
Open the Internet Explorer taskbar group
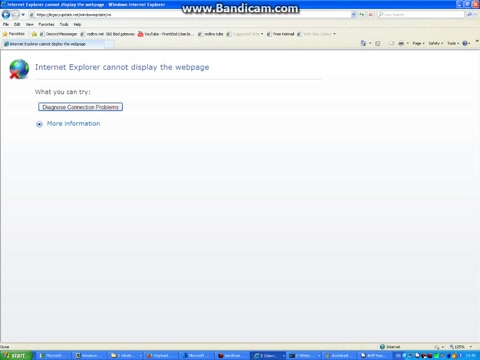point(268,356)
